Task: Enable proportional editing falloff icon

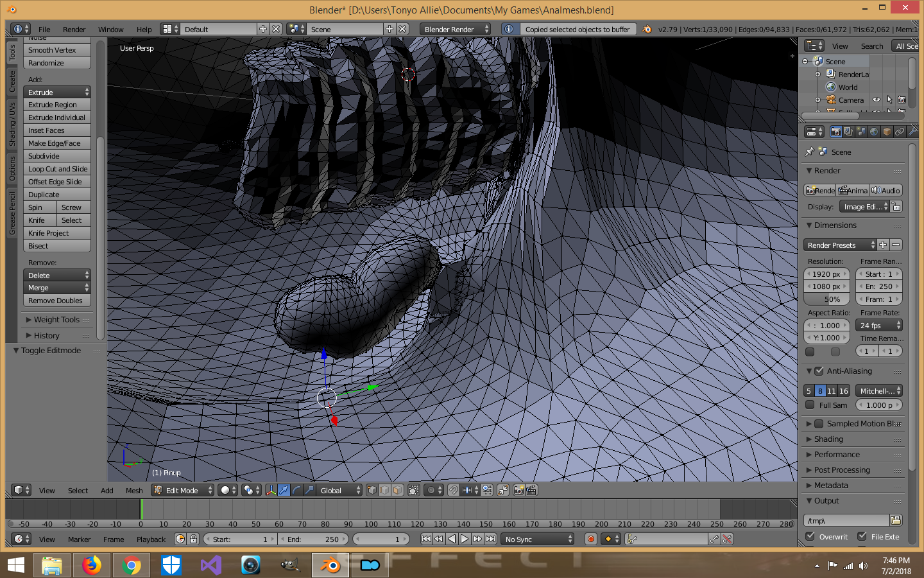Action: click(431, 490)
